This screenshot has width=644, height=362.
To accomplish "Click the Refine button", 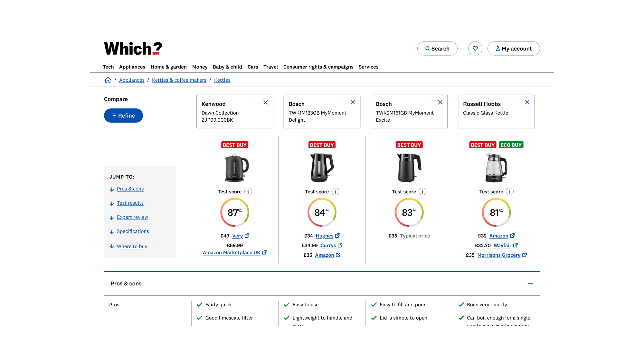I will (x=123, y=116).
